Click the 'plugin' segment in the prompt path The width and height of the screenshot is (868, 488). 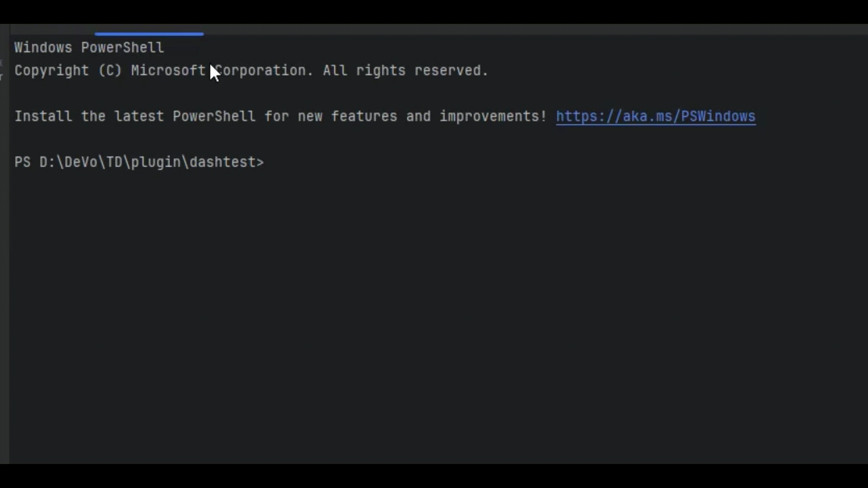(156, 162)
